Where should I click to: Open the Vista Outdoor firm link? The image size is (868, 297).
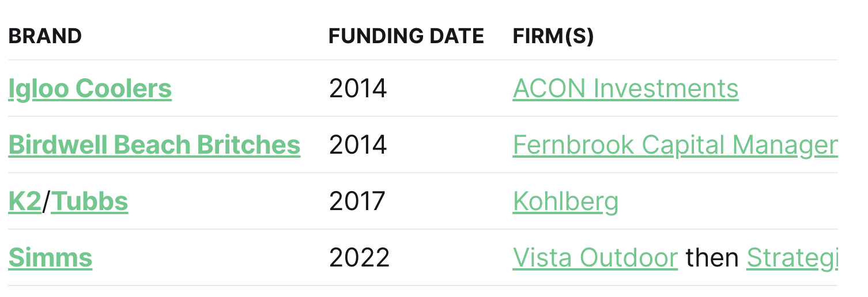click(x=595, y=258)
